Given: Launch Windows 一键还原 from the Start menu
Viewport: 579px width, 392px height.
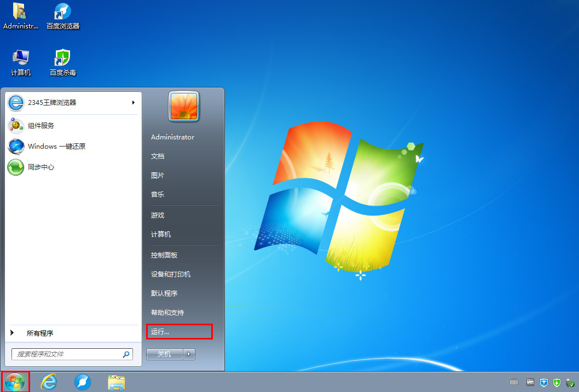Looking at the screenshot, I should pyautogui.click(x=56, y=146).
